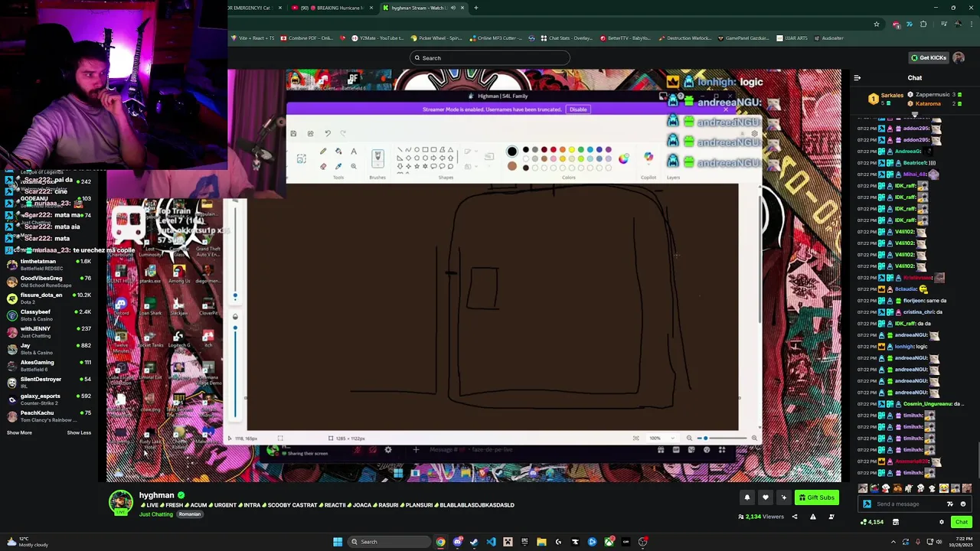
Task: Click the Share icon in Paint toolbar
Action: coord(310,133)
